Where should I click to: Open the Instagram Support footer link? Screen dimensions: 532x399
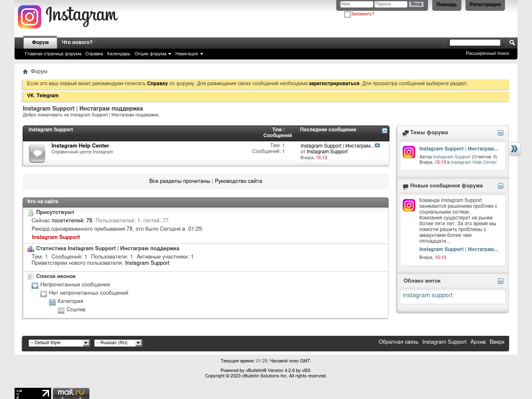[444, 342]
